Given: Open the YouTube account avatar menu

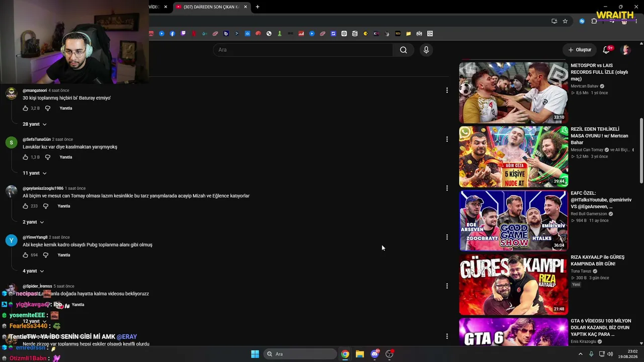Looking at the screenshot, I should [x=626, y=50].
